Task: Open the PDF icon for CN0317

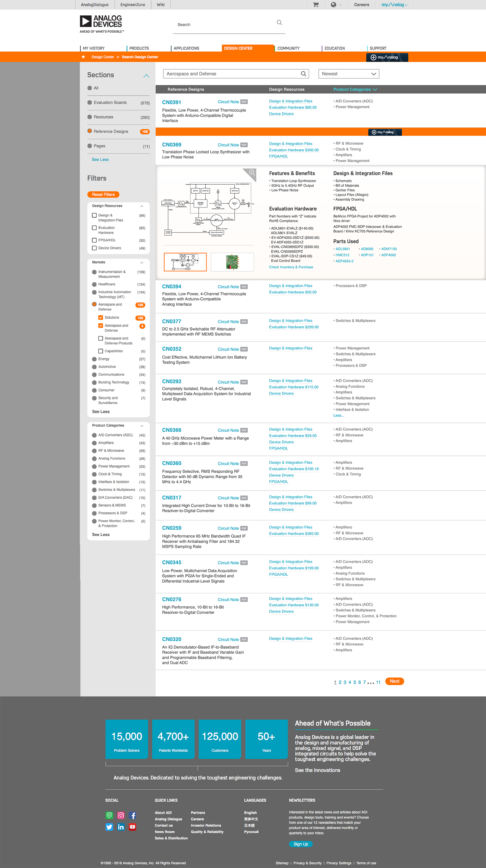Action: [244, 498]
